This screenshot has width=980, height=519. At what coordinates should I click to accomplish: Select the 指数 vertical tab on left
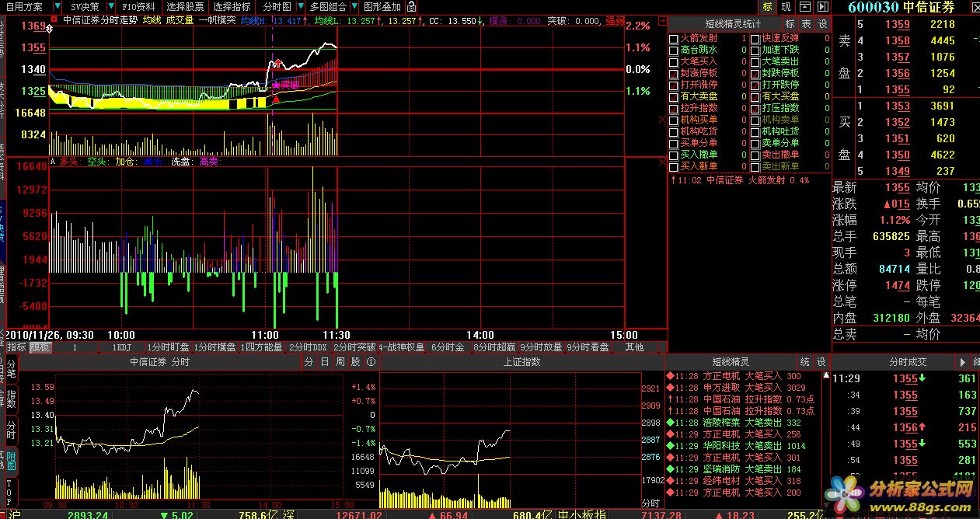[x=11, y=399]
